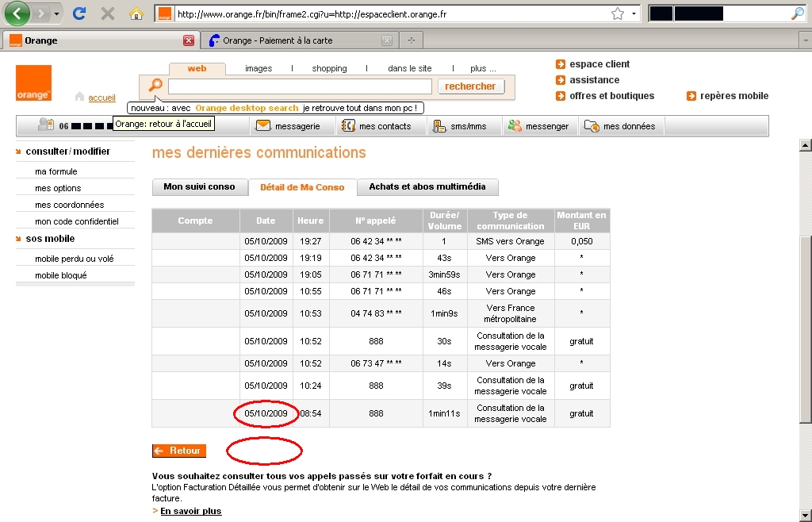The height and width of the screenshot is (522, 812).
Task: Click the accueil link
Action: (x=101, y=98)
